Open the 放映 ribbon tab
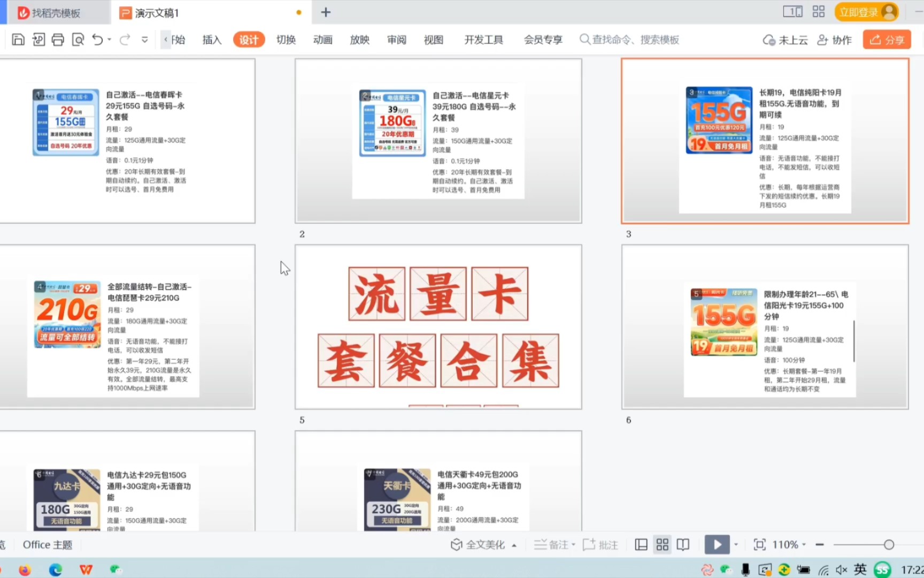The image size is (924, 578). point(360,40)
